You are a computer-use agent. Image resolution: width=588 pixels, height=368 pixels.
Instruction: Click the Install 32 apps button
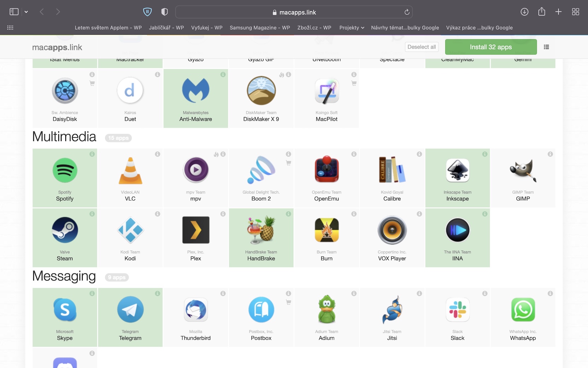(491, 47)
